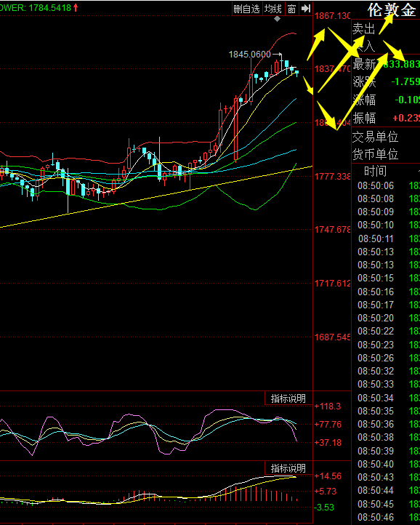
Task: Click the 交易单位 trading unit field
Action: pos(386,137)
